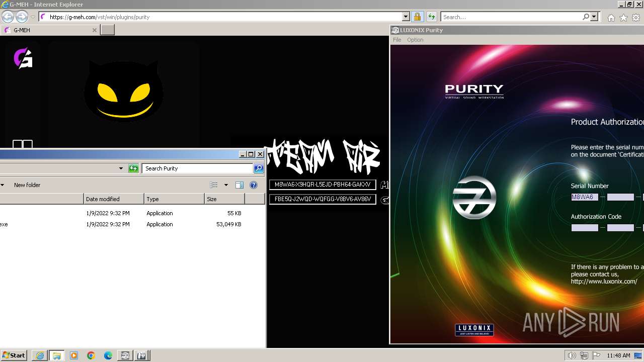Click the magnifier icon in IE search
Viewport: 644px width, 362px height.
tap(586, 17)
